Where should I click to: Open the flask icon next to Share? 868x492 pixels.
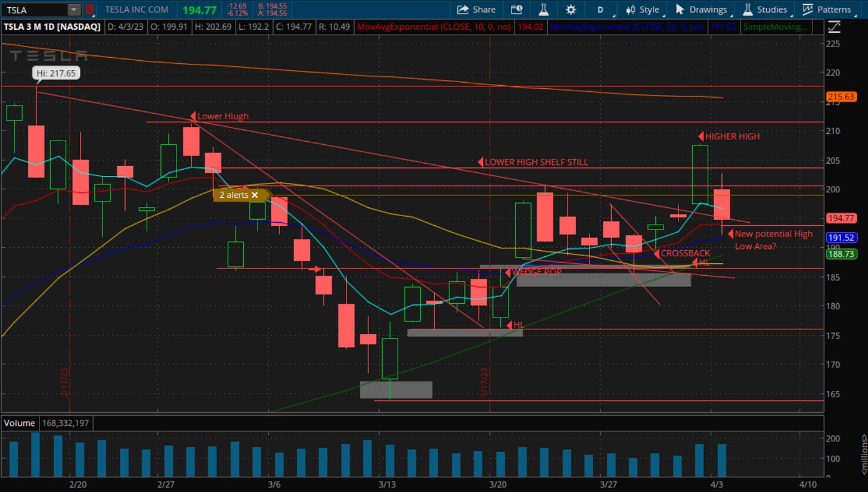tap(543, 10)
